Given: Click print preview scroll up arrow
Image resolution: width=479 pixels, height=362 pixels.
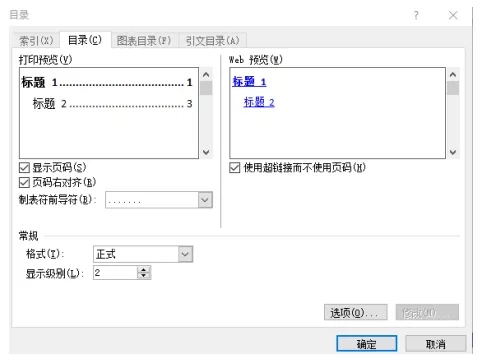Looking at the screenshot, I should pos(206,74).
